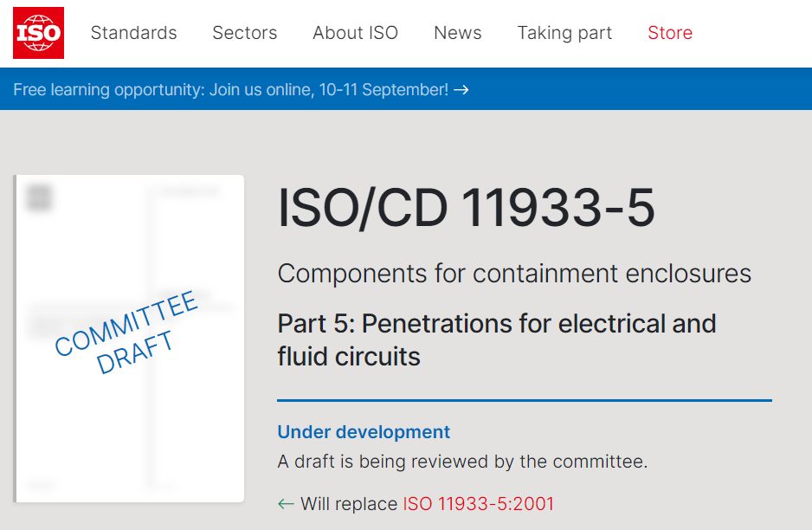812x530 pixels.
Task: Click the text A draft is being reviewed
Action: 462,461
